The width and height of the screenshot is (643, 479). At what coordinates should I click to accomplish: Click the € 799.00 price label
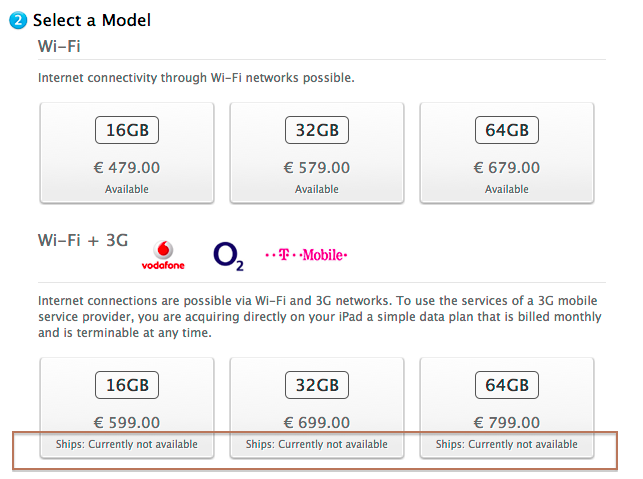click(x=507, y=422)
